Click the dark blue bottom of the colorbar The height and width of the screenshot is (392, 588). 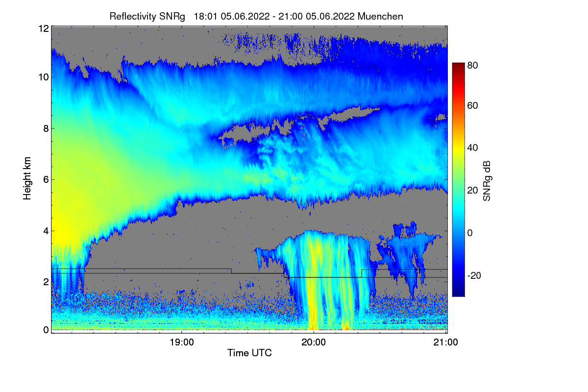458,293
